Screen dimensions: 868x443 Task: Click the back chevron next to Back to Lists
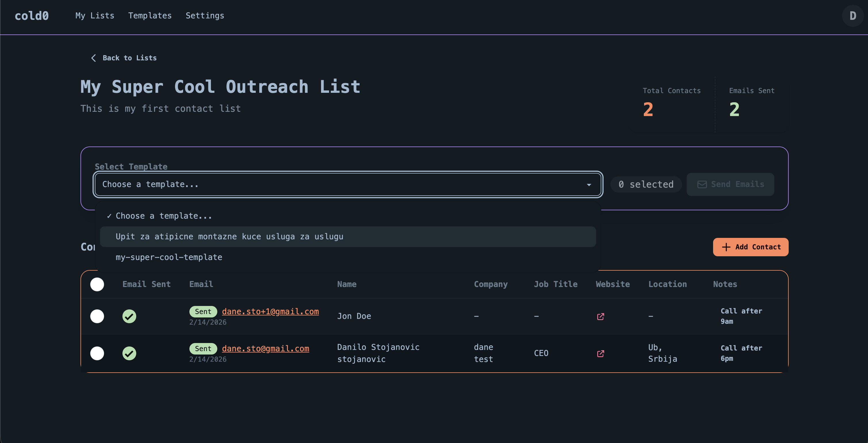click(93, 58)
